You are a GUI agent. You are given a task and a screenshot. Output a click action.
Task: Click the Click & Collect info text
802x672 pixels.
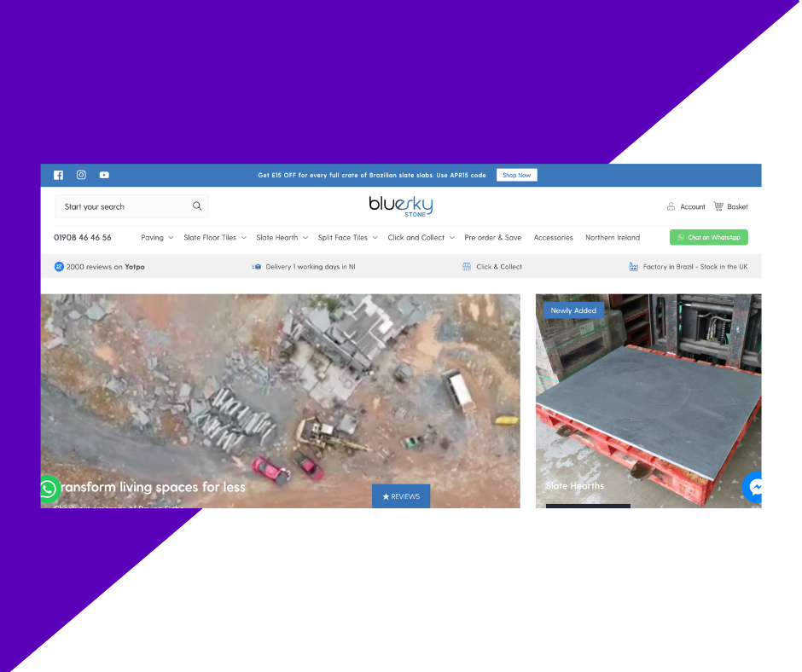499,266
